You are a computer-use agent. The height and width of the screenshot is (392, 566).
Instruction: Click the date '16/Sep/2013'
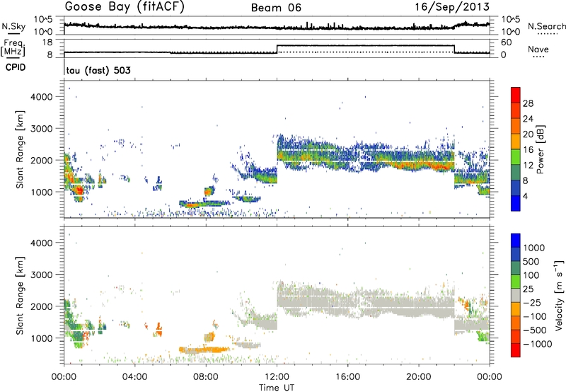point(452,7)
